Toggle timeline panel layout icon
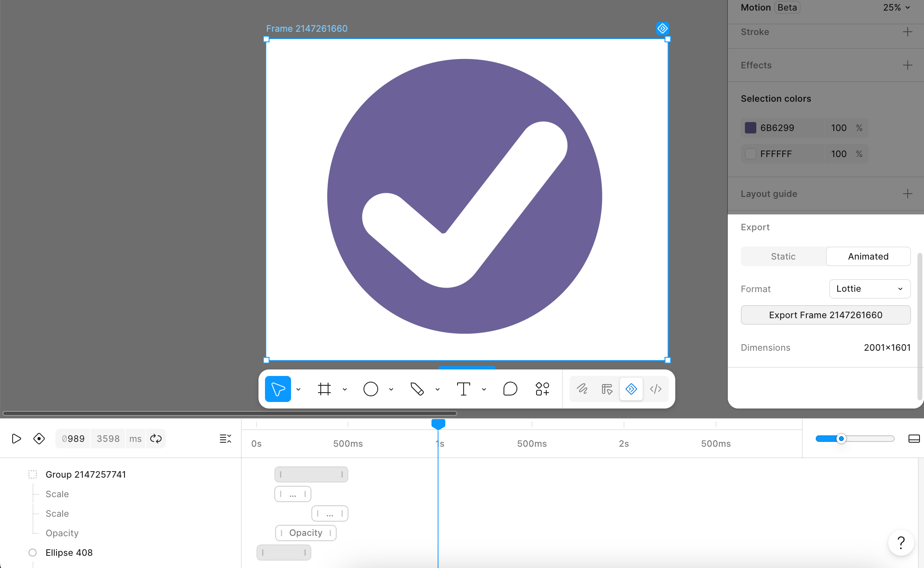 click(914, 439)
